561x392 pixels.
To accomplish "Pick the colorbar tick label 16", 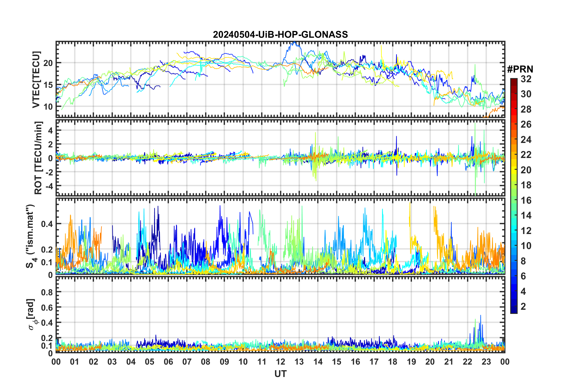I will coord(526,200).
